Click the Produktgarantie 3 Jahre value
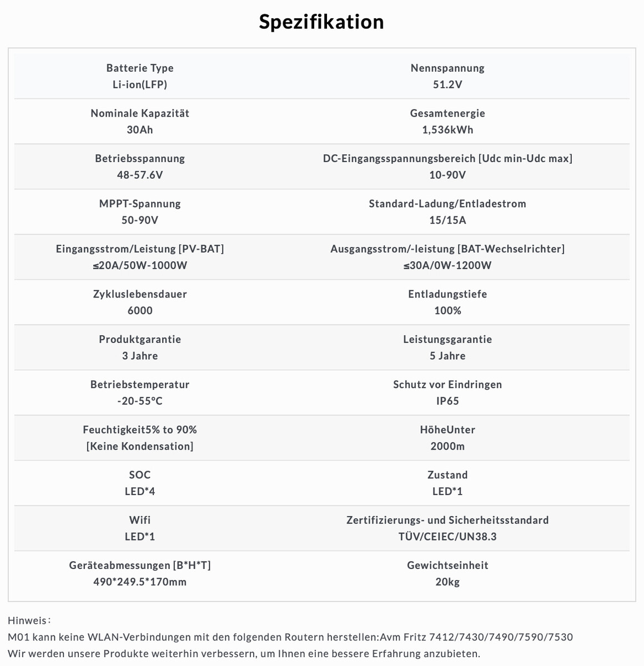The image size is (644, 666). coord(140,356)
